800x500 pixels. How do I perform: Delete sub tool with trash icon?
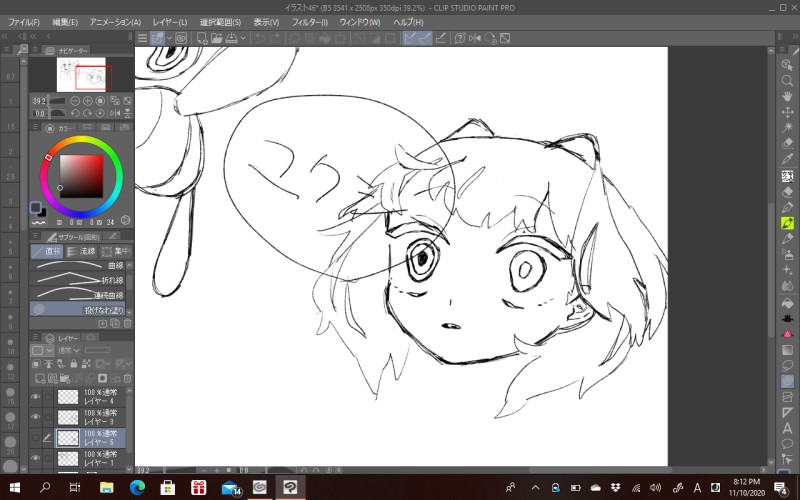[128, 323]
